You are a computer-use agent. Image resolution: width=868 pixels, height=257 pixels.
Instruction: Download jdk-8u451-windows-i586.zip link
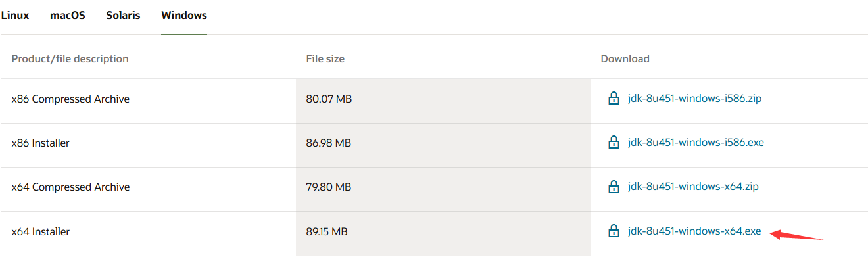(x=694, y=99)
